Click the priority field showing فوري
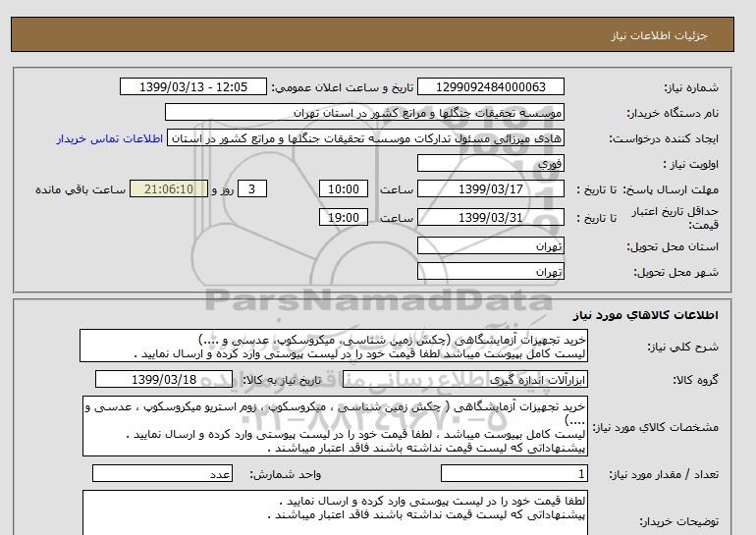 click(x=491, y=164)
